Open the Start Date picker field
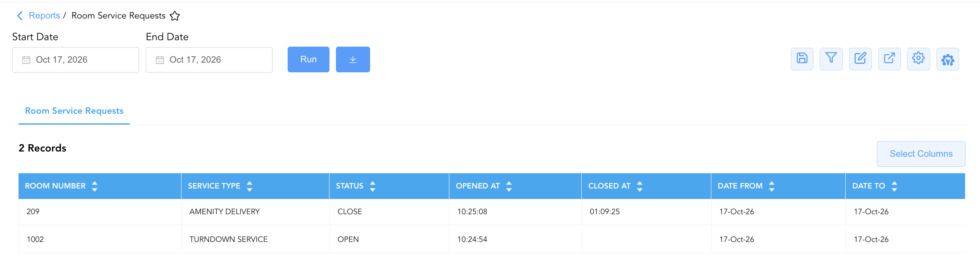Viewport: 980px width, 258px height. [76, 60]
